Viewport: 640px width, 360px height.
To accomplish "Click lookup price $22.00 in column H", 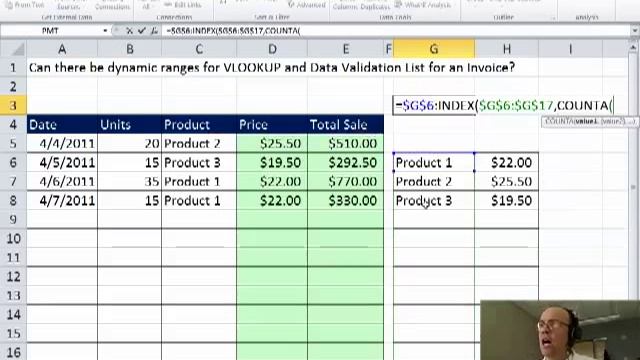I will coord(507,162).
